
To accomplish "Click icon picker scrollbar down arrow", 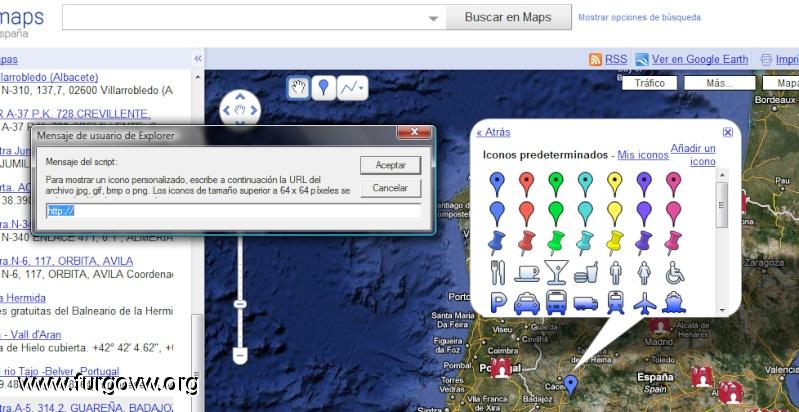I will (x=722, y=309).
